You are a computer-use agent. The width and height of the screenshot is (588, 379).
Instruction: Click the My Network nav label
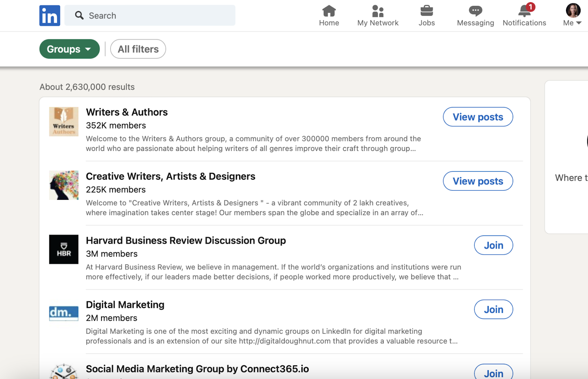[x=378, y=23]
